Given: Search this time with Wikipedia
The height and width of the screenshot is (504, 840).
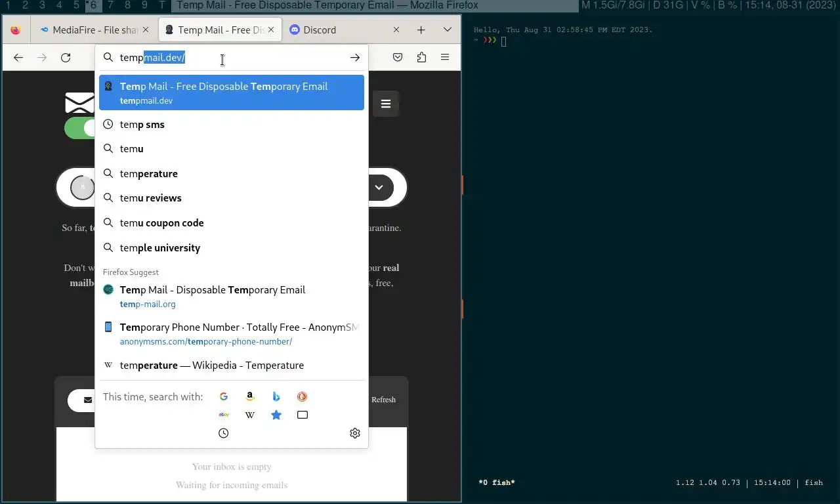Looking at the screenshot, I should coord(250,415).
